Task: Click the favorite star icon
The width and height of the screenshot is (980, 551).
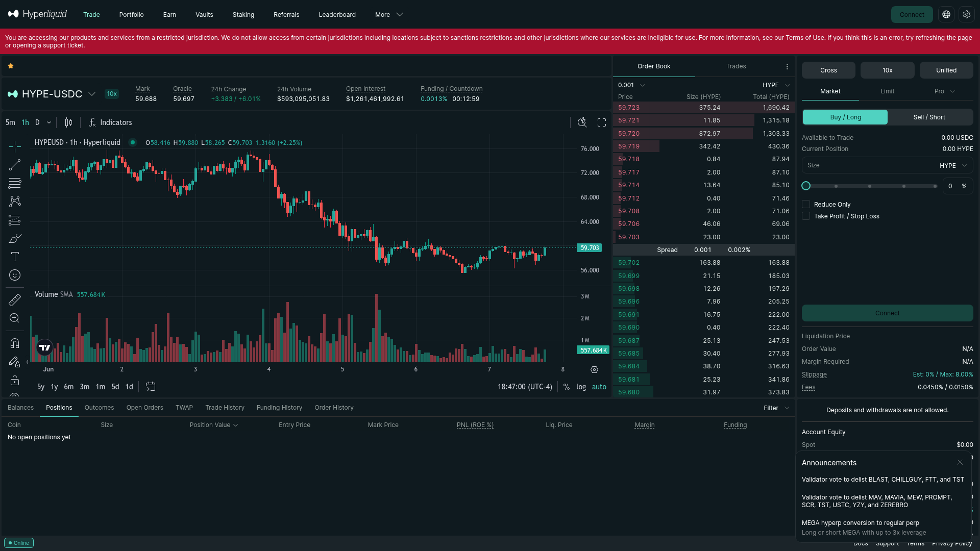Action: pos(11,66)
